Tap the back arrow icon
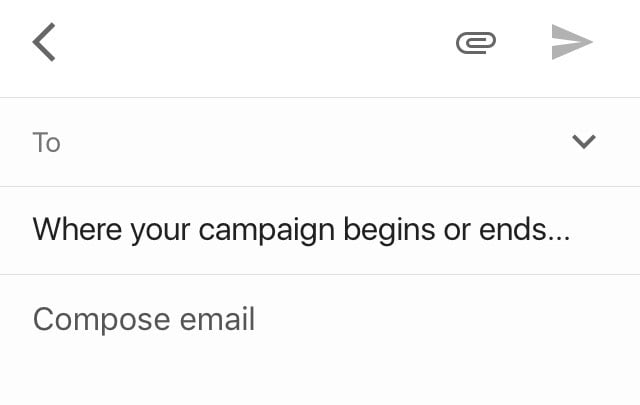This screenshot has height=405, width=640. click(44, 43)
